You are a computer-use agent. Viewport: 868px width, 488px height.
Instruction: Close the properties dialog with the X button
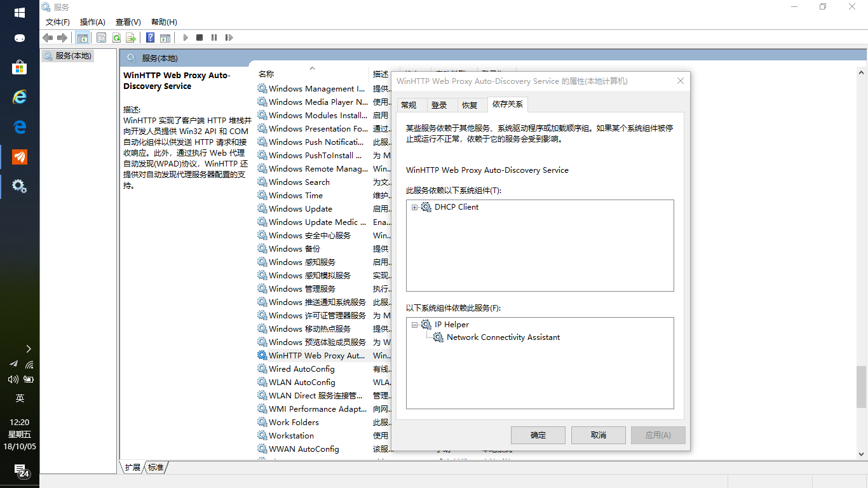tap(681, 81)
